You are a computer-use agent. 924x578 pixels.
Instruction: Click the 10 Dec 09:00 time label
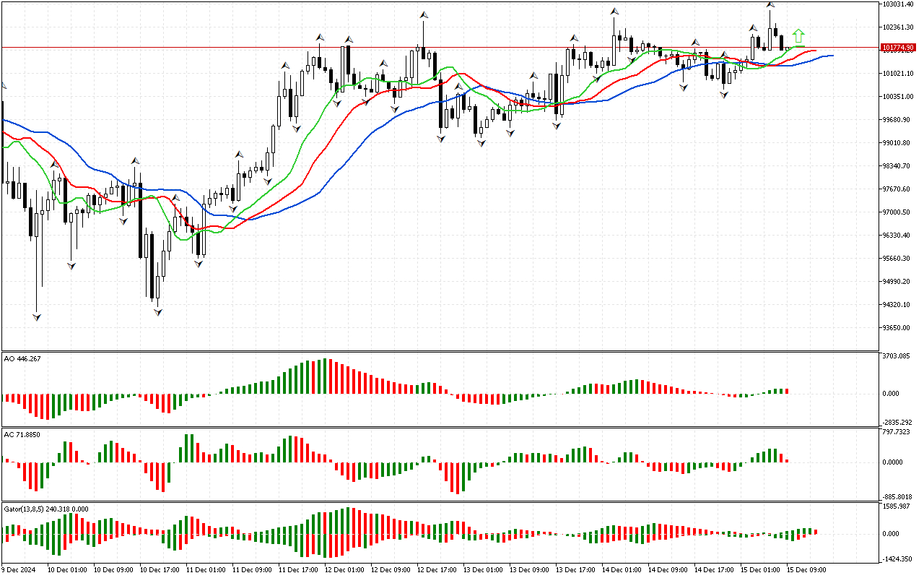click(x=113, y=570)
